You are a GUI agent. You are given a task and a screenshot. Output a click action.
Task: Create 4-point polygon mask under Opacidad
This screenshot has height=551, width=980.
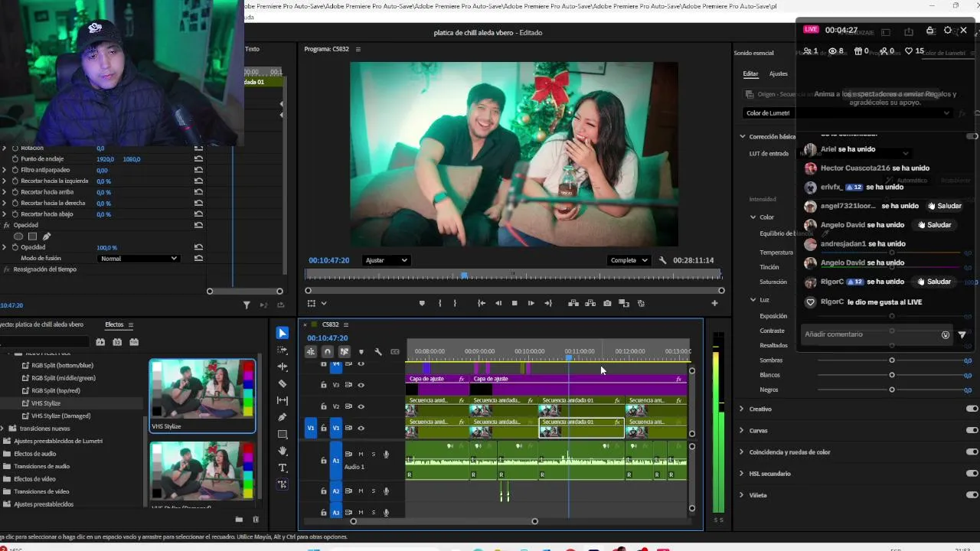click(32, 236)
